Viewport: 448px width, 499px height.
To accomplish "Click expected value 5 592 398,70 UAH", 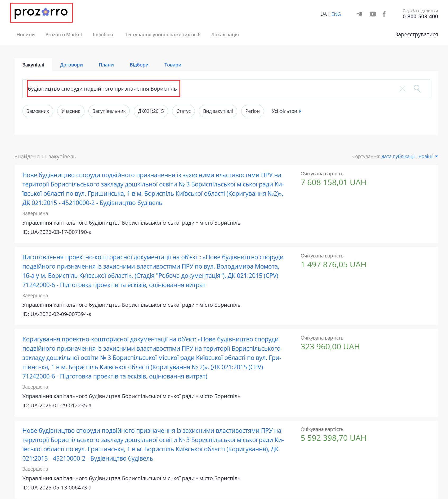I will 333,438.
